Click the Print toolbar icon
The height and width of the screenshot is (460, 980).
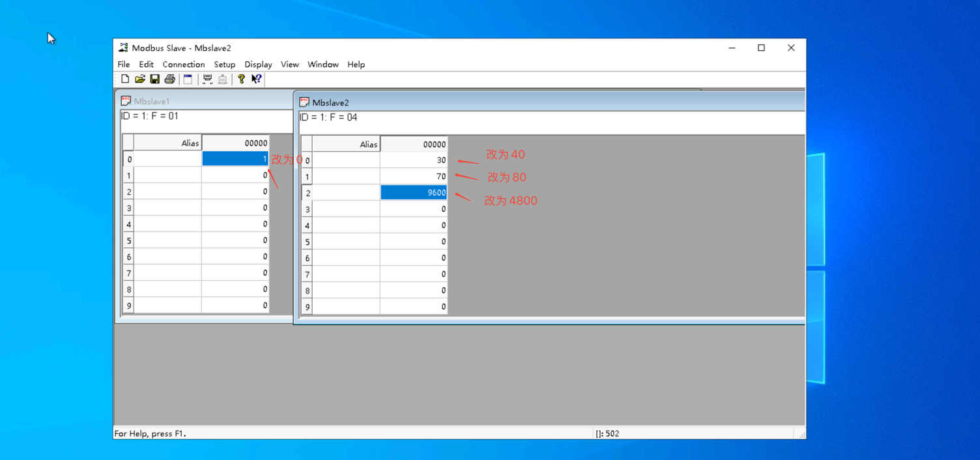coord(170,79)
